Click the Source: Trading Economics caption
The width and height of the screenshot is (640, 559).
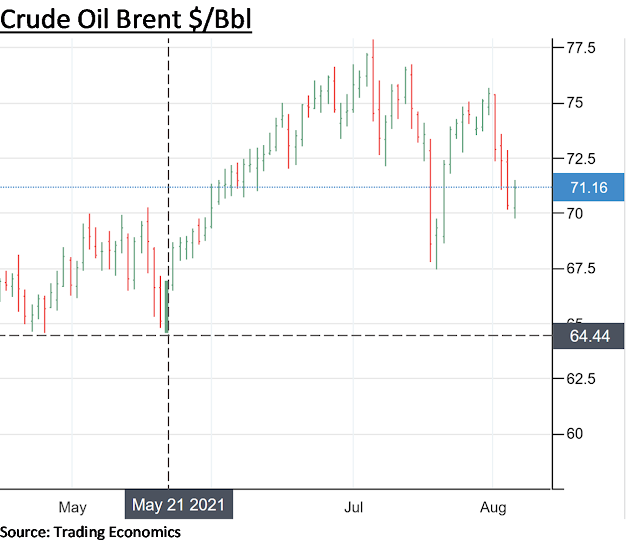[x=90, y=532]
